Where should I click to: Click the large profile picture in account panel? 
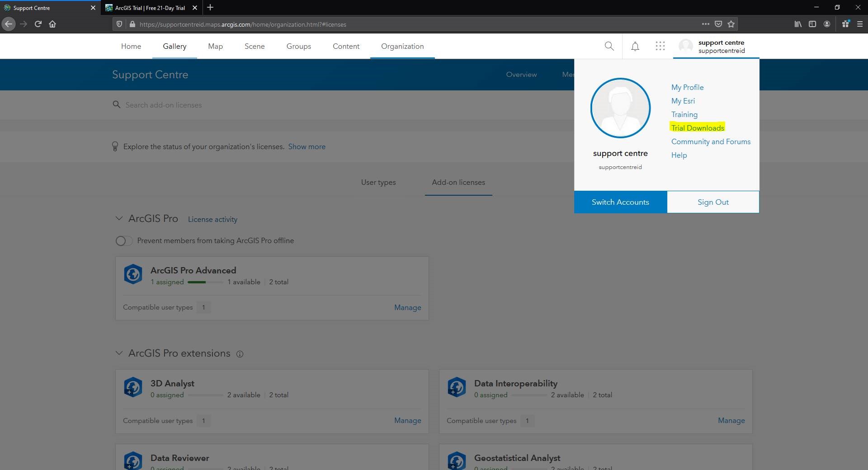[620, 108]
